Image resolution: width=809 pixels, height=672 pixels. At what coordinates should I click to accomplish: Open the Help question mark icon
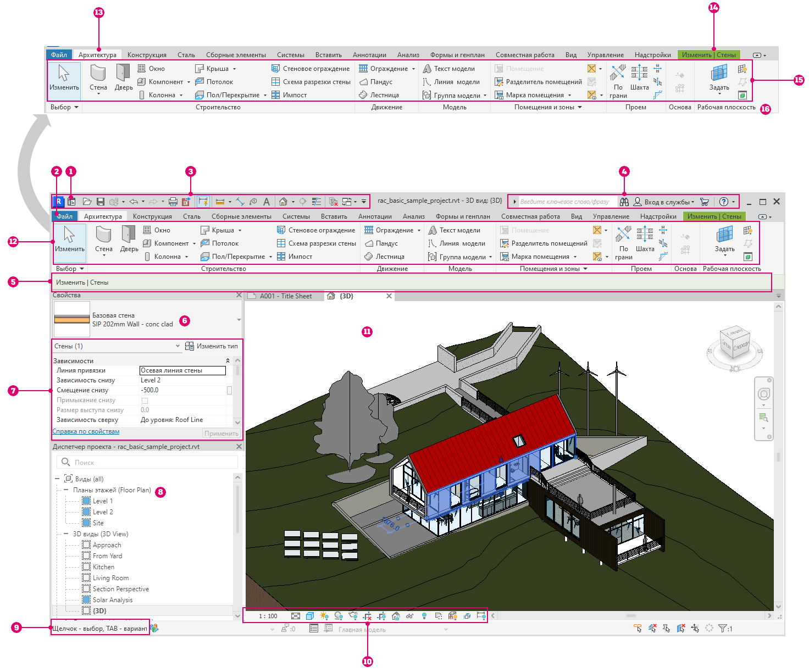pos(724,202)
